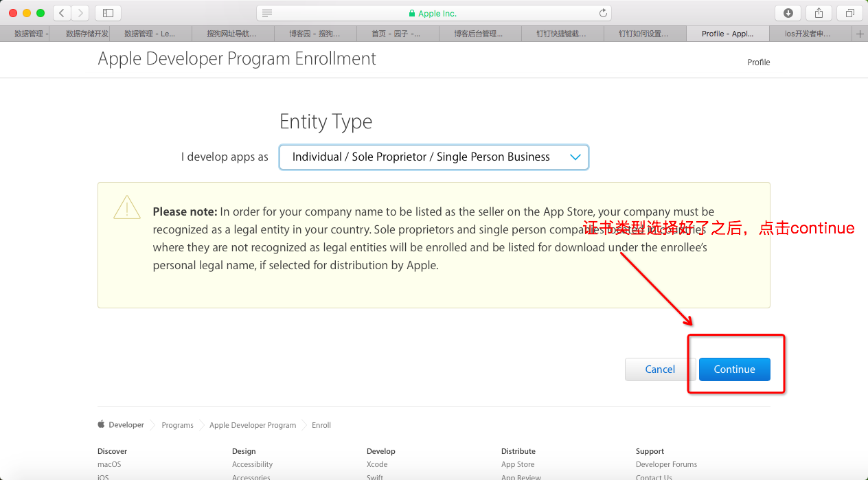Switch to the ios开发者申 tab
This screenshot has width=868, height=480.
[810, 34]
